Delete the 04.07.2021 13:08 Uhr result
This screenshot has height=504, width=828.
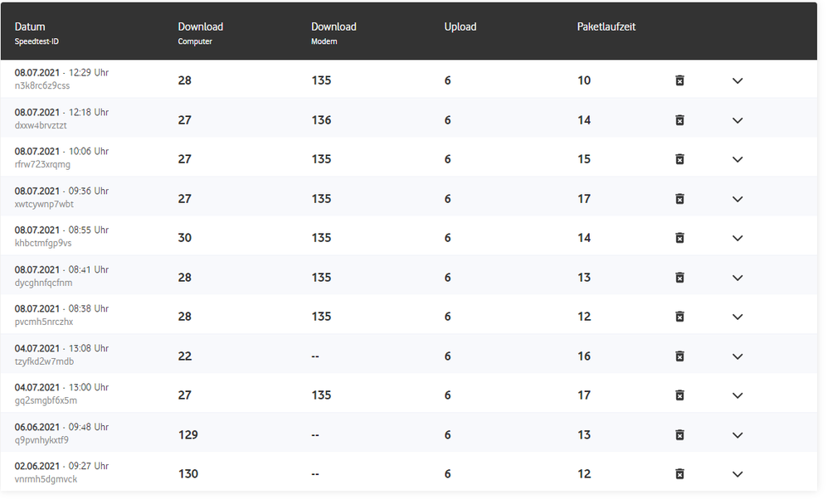pos(679,356)
